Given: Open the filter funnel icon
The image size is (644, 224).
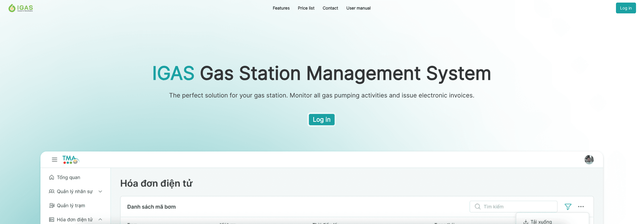Looking at the screenshot, I should (568, 207).
